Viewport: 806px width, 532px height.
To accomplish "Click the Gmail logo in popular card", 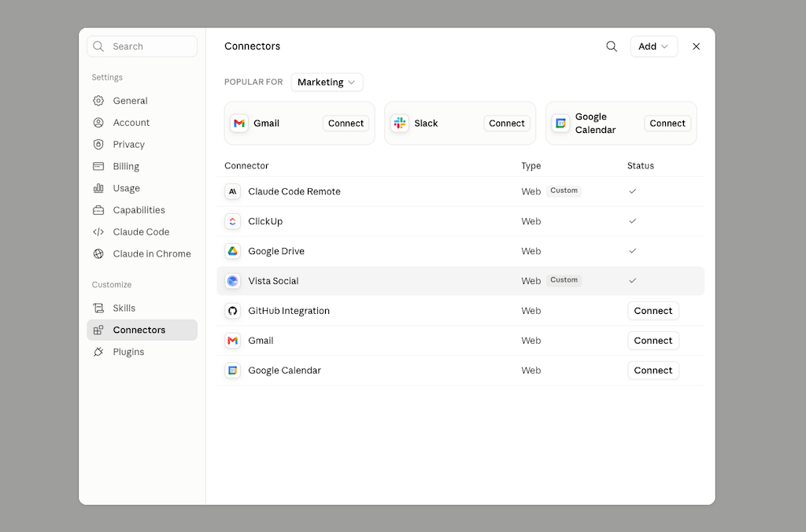I will pos(239,124).
